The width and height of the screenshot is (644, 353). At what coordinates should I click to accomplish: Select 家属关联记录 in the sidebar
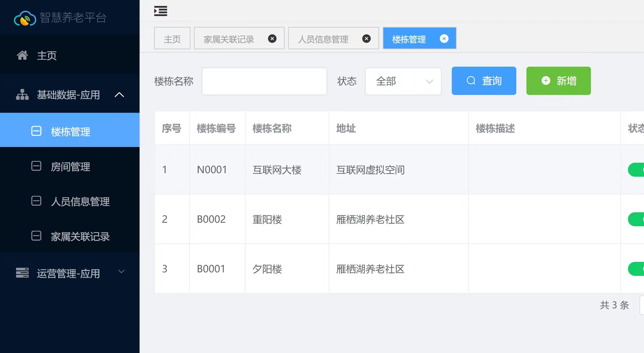[x=80, y=236]
